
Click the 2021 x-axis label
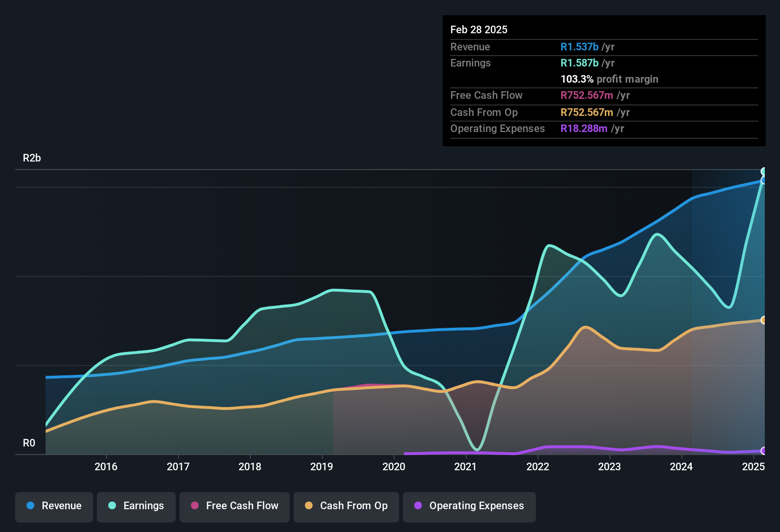pyautogui.click(x=466, y=466)
